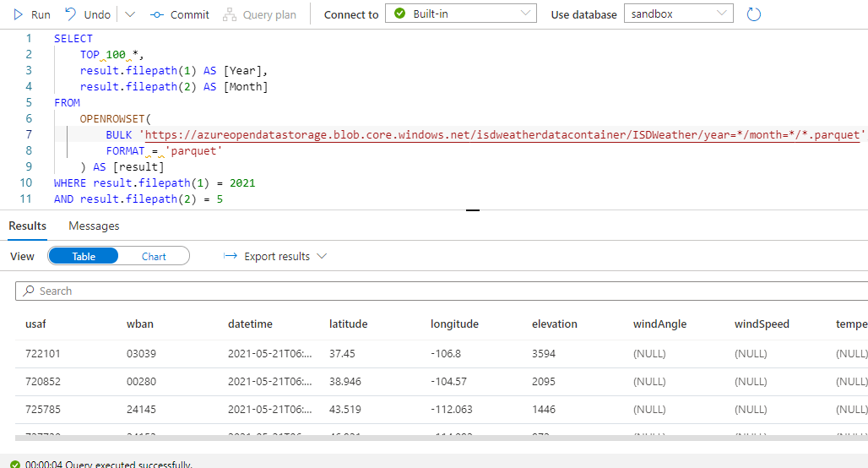This screenshot has width=868, height=468.
Task: Select the usaf cell 722101
Action: pos(42,354)
